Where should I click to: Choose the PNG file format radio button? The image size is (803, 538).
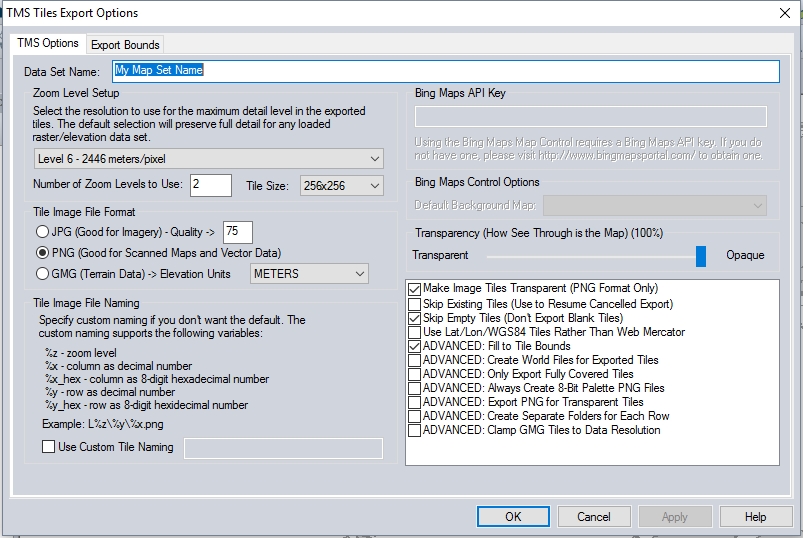coord(43,253)
